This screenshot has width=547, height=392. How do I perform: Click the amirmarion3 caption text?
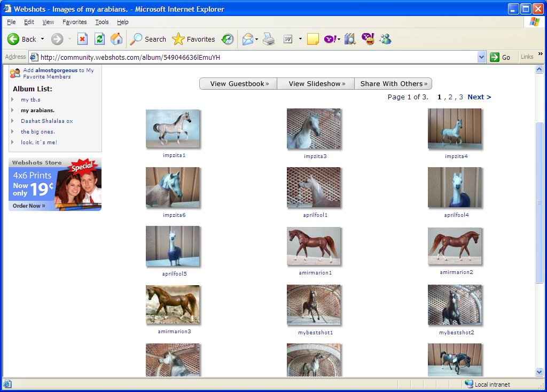pos(175,331)
